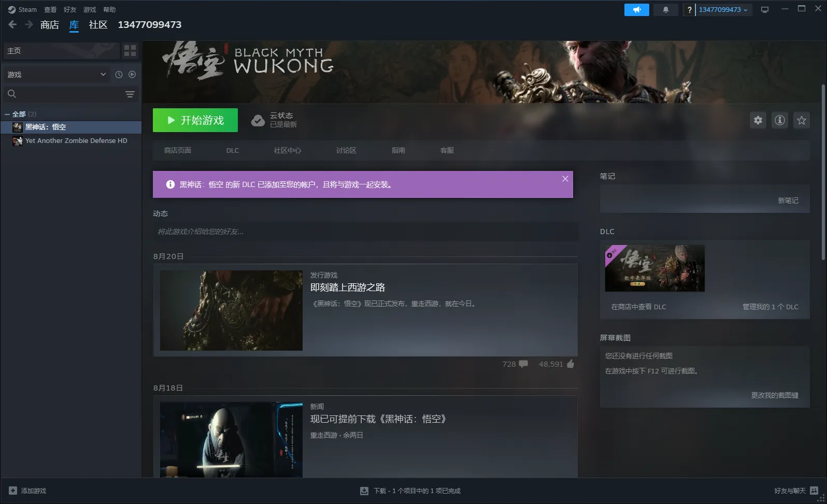827x504 pixels.
Task: Toggle ready-to-play filter icon
Action: click(132, 75)
